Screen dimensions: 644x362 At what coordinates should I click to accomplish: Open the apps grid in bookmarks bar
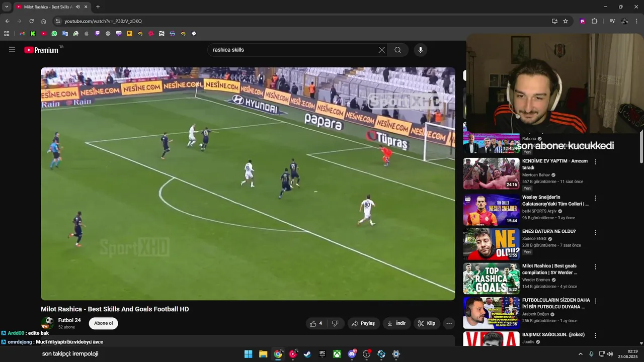pos(7,34)
